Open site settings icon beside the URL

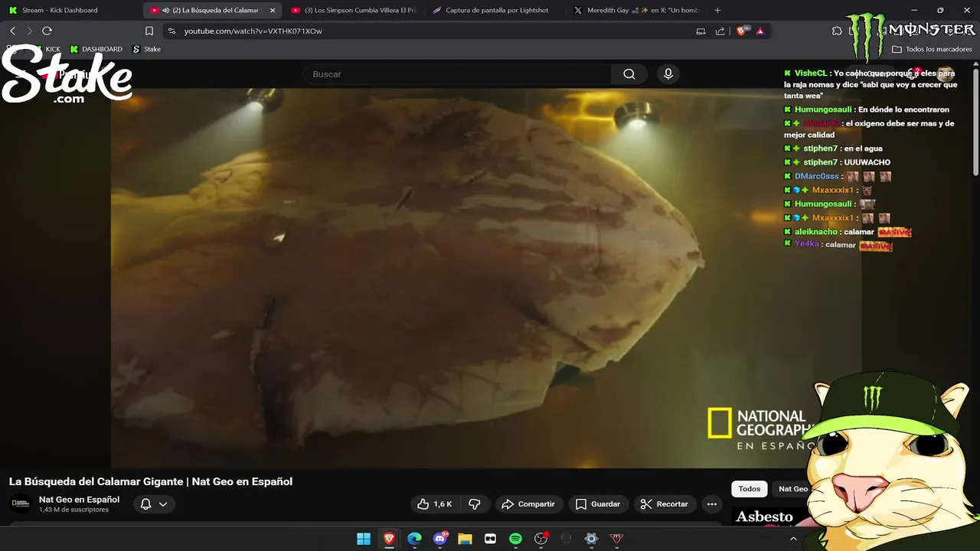point(171,31)
